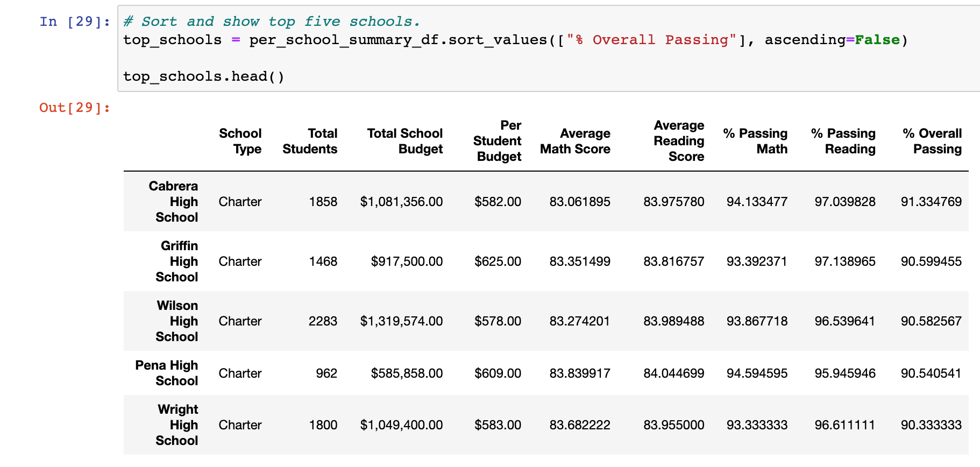Click the 'Per Student Budget' column header
Image resolution: width=980 pixels, height=467 pixels.
click(x=497, y=141)
